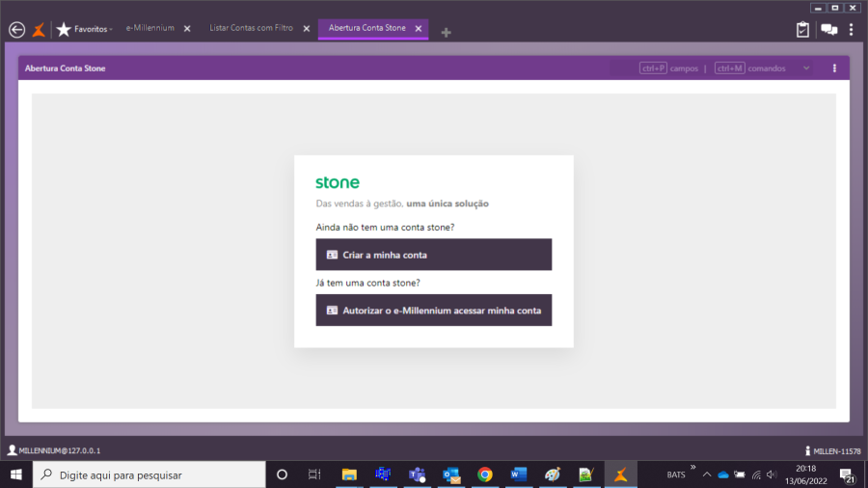Click the ctrl+P campos shortcut

pos(668,68)
